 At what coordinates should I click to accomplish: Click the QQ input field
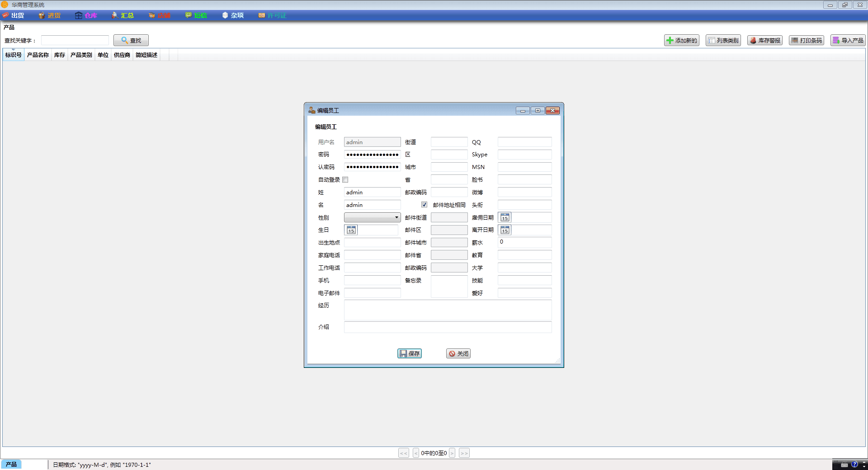tap(525, 142)
